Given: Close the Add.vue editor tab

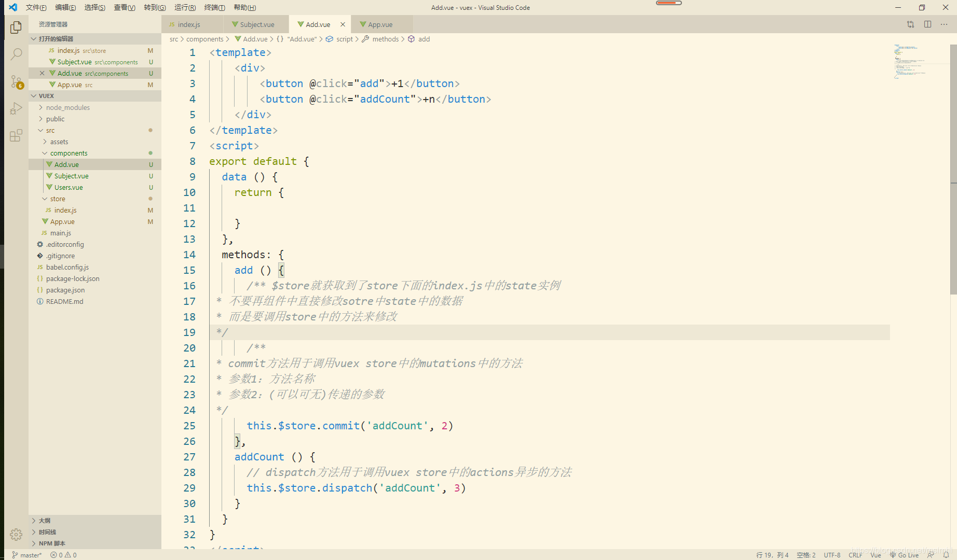Looking at the screenshot, I should click(343, 24).
